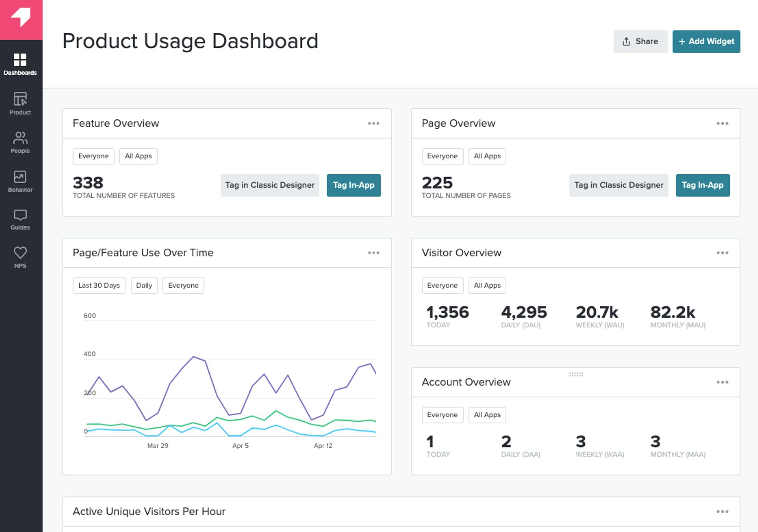
Task: Open Visitor Overview options menu
Action: (x=722, y=253)
